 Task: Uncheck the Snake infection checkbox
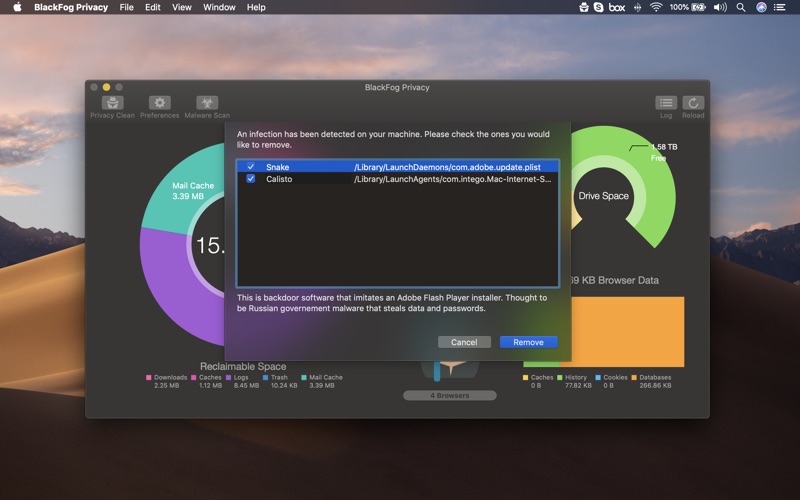coord(251,166)
